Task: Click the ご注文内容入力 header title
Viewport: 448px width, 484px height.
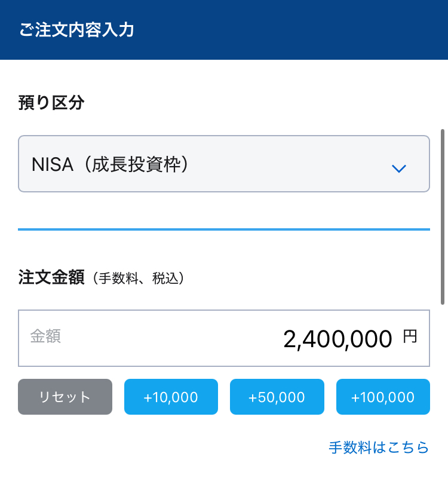Action: click(x=76, y=30)
